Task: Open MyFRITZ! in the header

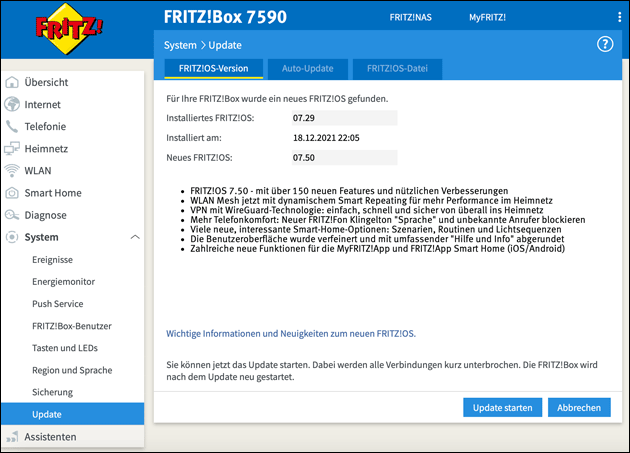Action: point(487,17)
